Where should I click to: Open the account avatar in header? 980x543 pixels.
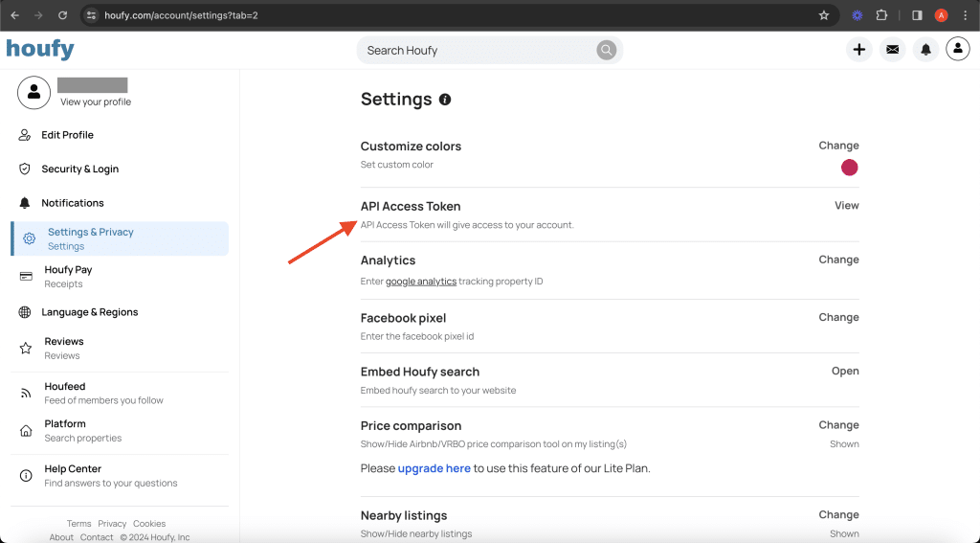[957, 49]
